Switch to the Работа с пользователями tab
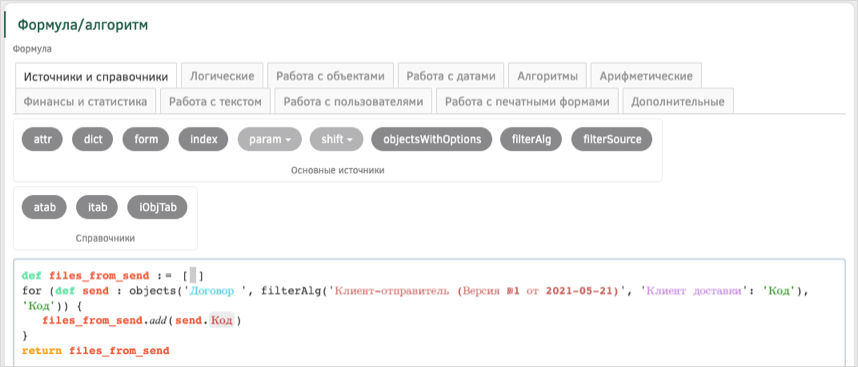The image size is (858, 367). click(353, 101)
